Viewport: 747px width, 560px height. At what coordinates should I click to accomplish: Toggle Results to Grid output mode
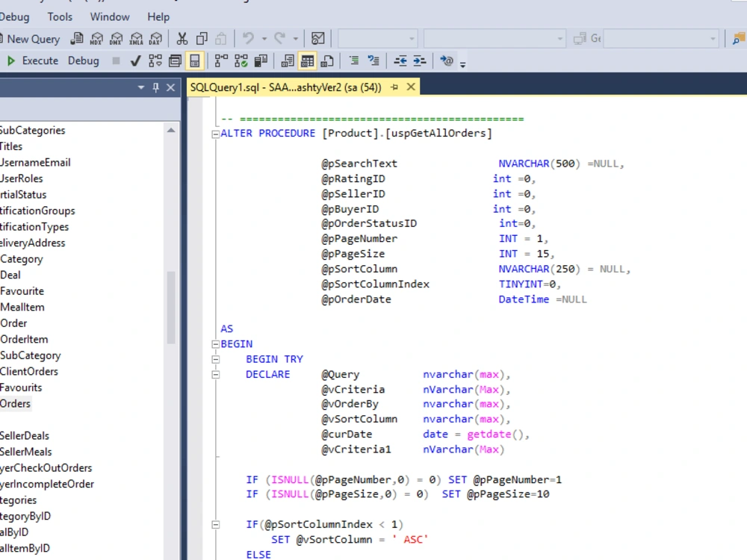pyautogui.click(x=307, y=60)
